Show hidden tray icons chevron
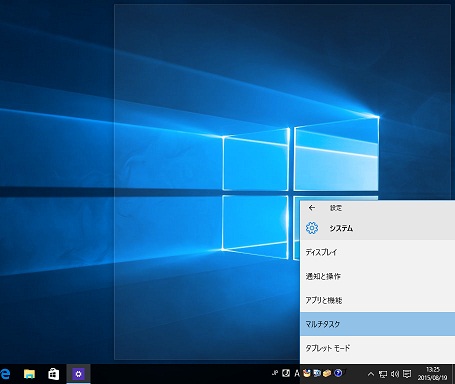Viewport: 455px width, 384px height. tap(371, 374)
